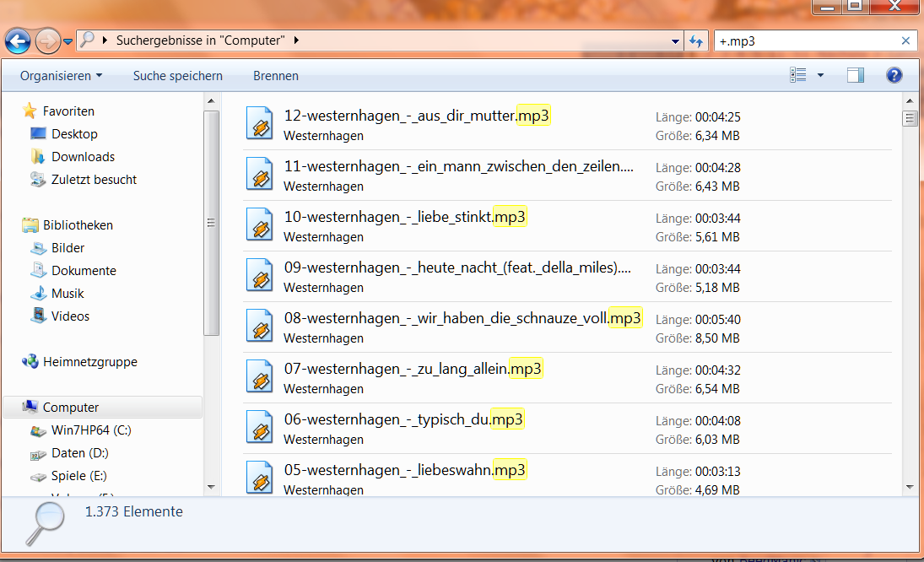The width and height of the screenshot is (924, 562).
Task: Select Favoriten in the navigation pane
Action: (68, 111)
